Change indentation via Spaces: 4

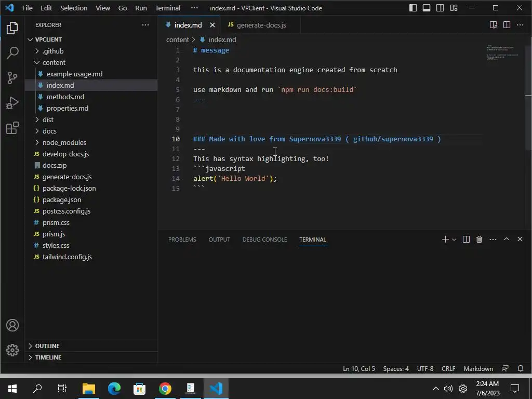pos(396,368)
